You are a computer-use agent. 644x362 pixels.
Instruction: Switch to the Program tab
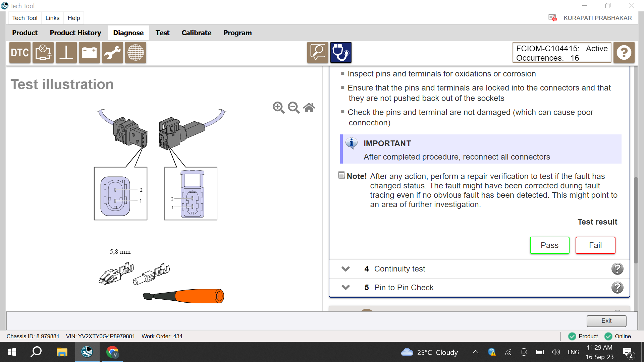[237, 33]
